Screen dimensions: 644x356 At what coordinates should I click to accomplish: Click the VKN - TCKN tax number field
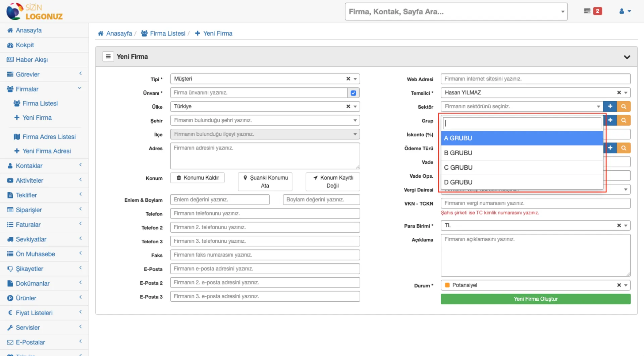(535, 203)
